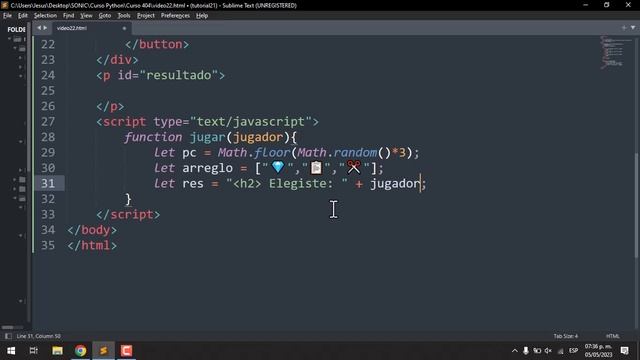Switch ESP keyboard language indicator

click(x=573, y=351)
